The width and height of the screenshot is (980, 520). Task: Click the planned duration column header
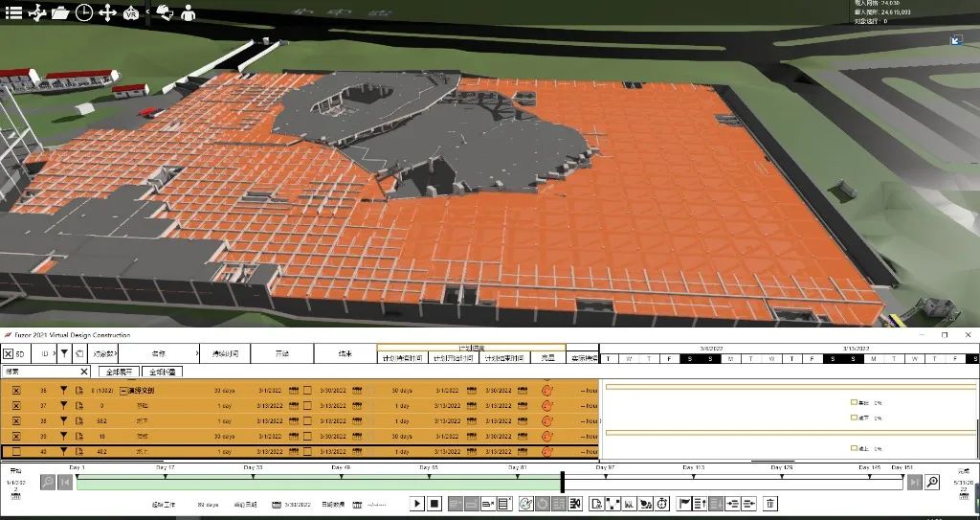402,358
